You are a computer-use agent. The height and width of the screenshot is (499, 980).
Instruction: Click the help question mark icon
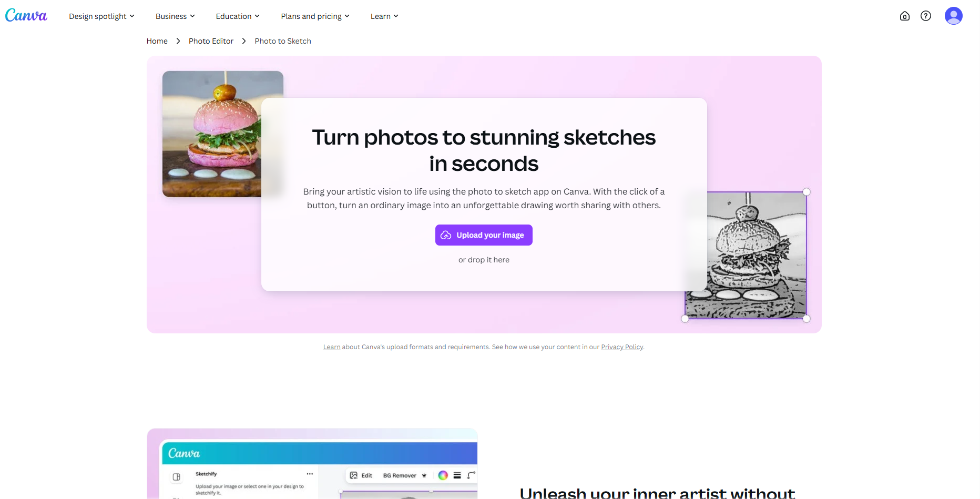tap(926, 16)
